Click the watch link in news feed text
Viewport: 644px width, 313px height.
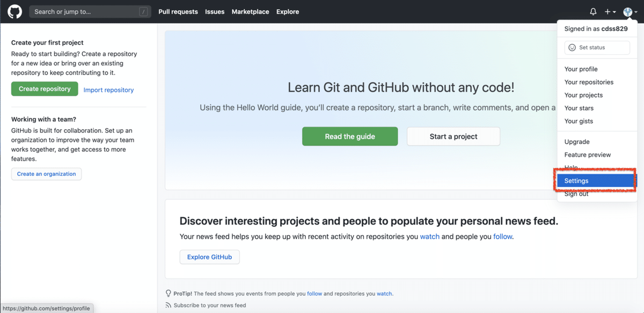point(430,236)
